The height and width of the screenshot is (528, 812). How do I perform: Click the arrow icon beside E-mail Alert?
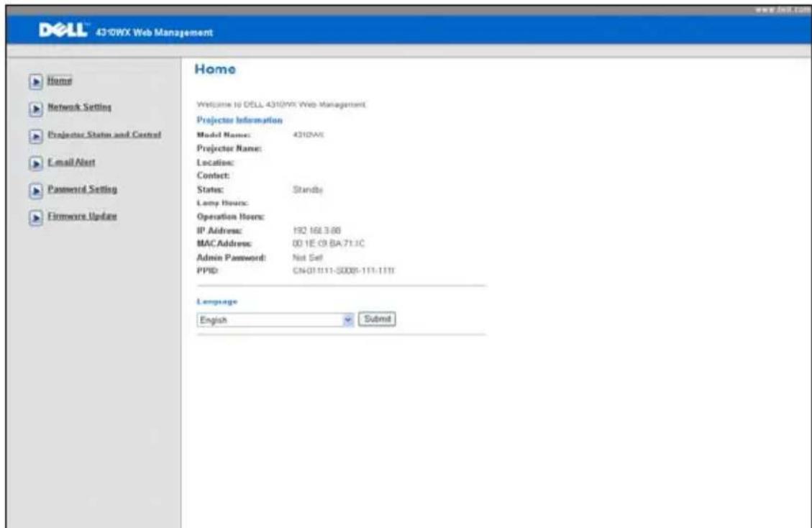click(36, 164)
